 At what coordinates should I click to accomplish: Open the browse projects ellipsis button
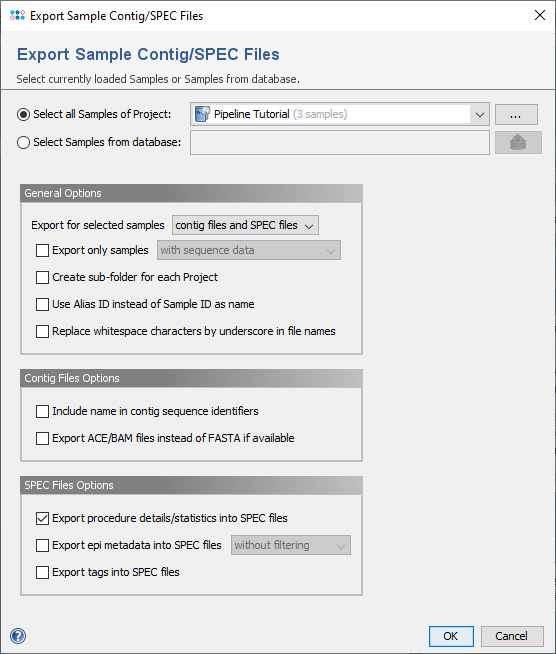(516, 114)
